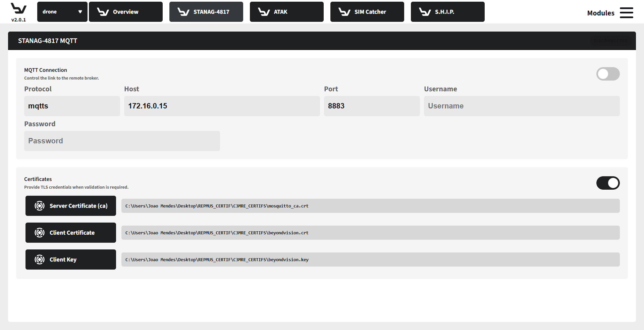Viewport: 644px width, 330px height.
Task: Click the target icon on Client Certificate button
Action: (40, 233)
